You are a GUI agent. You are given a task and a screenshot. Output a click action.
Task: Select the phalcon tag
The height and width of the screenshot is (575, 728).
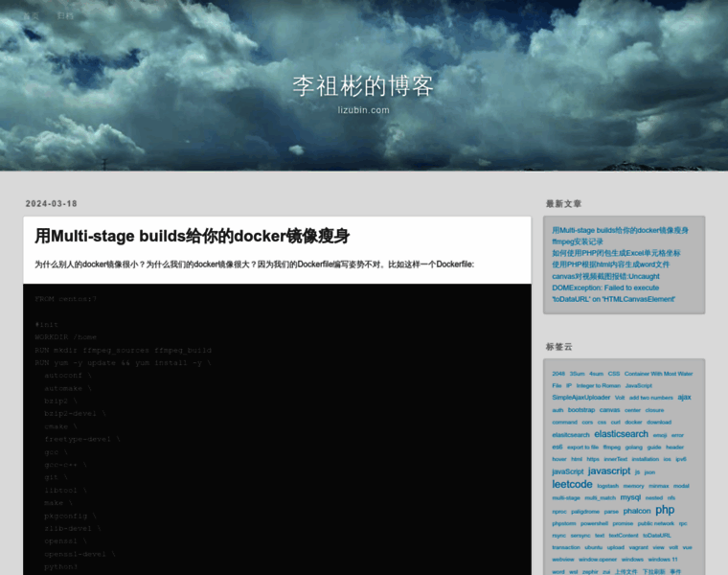tap(637, 511)
